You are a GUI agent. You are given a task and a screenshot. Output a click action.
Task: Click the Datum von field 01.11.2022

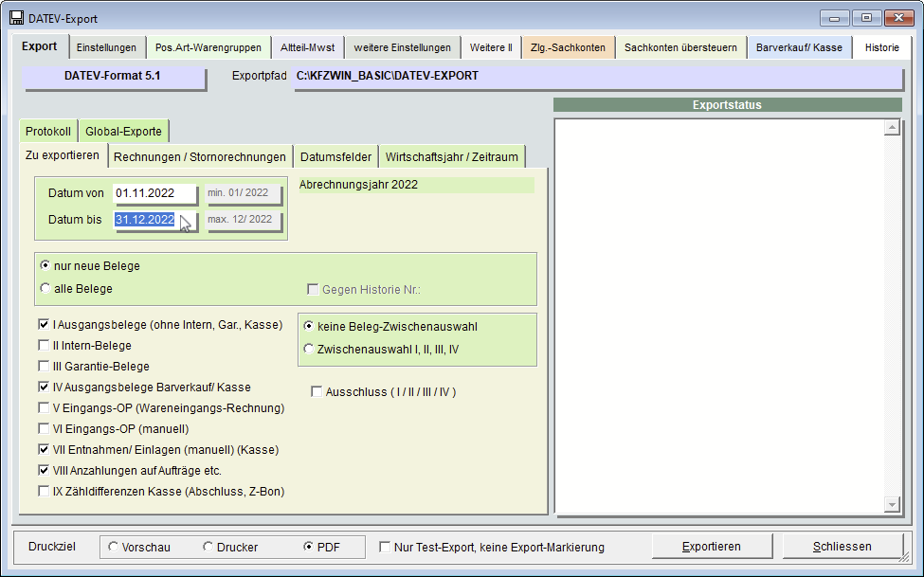[154, 193]
